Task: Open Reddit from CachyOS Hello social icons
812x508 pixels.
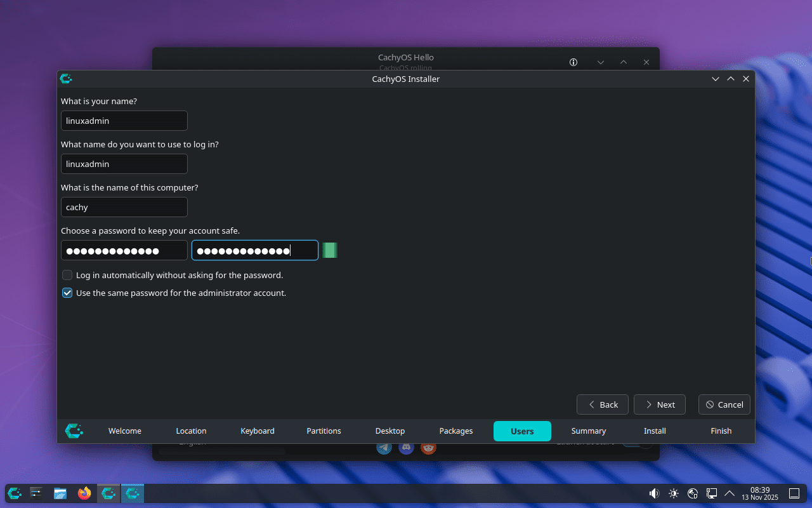Action: (428, 448)
